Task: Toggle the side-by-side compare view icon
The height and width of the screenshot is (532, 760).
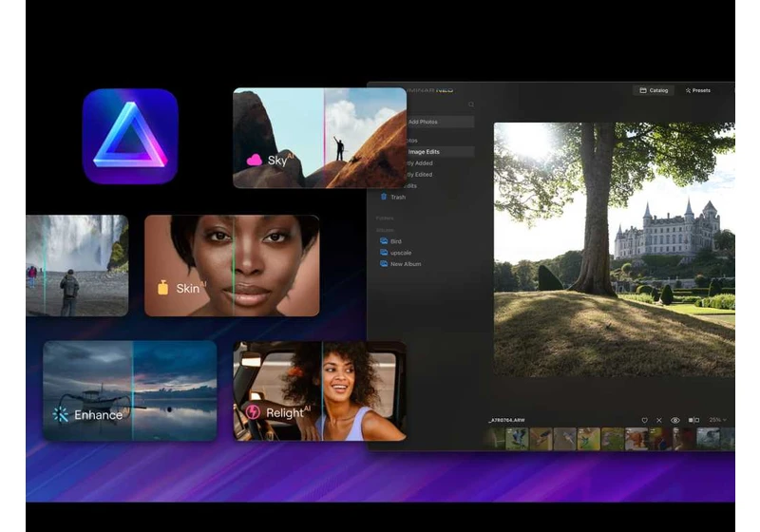Action: tap(693, 420)
